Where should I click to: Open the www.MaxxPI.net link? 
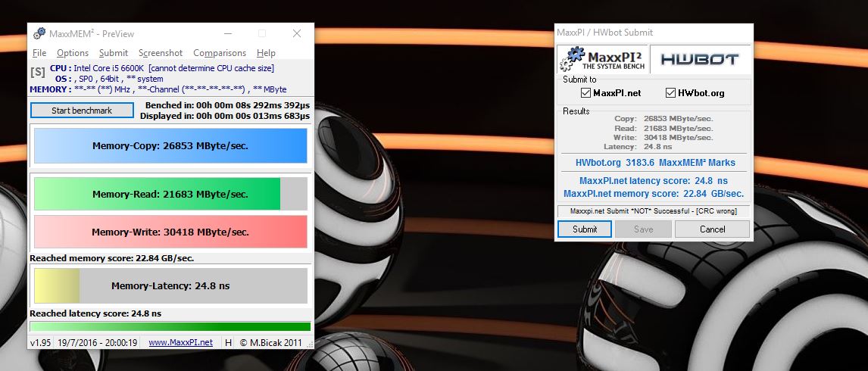point(180,343)
